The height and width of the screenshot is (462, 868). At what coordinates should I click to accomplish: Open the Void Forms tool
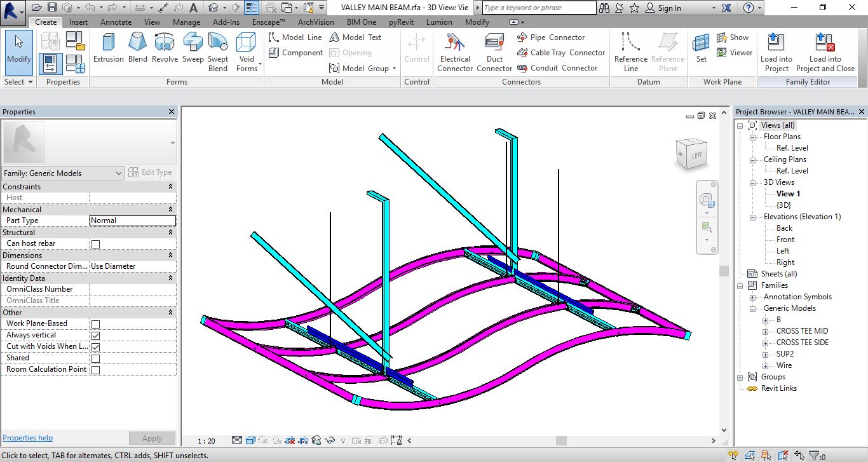(247, 52)
